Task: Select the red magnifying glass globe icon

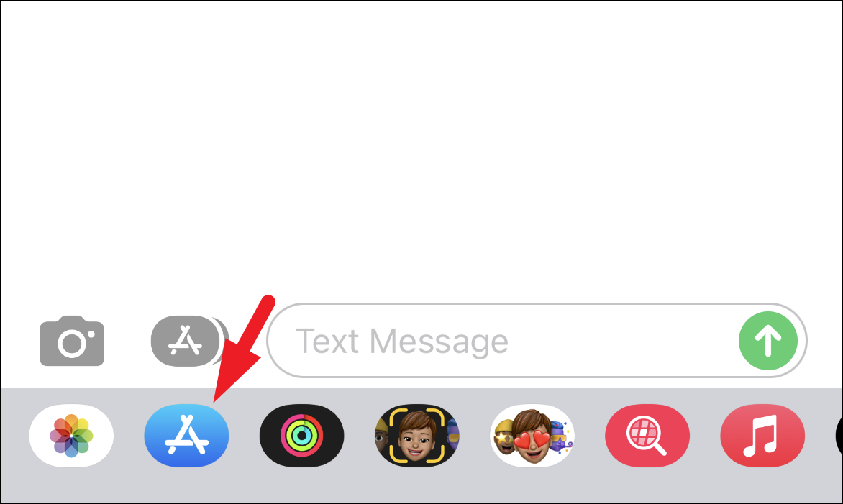Action: click(647, 435)
